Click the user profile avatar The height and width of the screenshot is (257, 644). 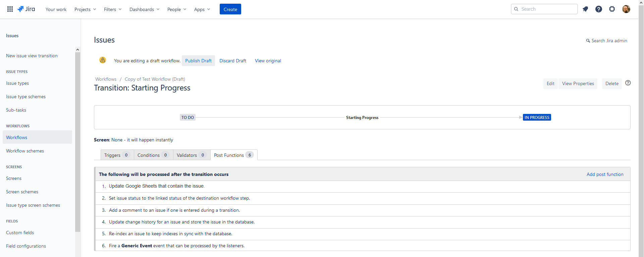626,9
